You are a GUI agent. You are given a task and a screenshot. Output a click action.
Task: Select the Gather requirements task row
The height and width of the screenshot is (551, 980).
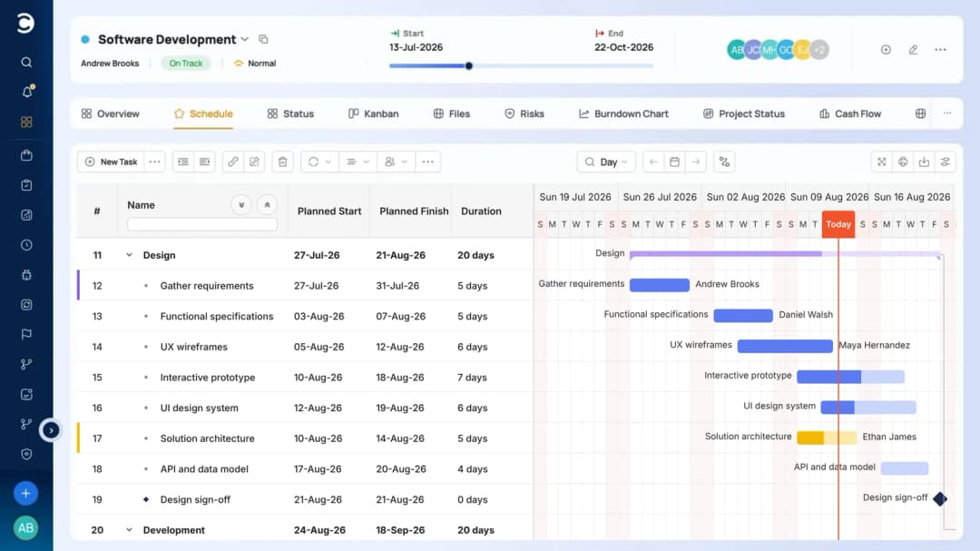tap(305, 286)
